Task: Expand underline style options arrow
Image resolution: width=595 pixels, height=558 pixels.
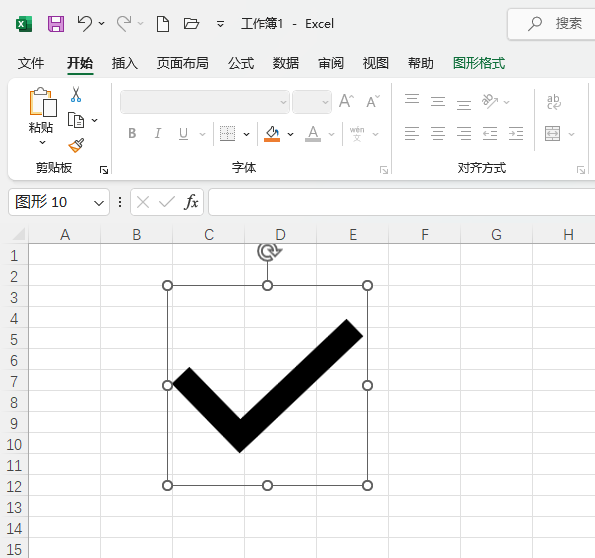Action: [x=202, y=134]
